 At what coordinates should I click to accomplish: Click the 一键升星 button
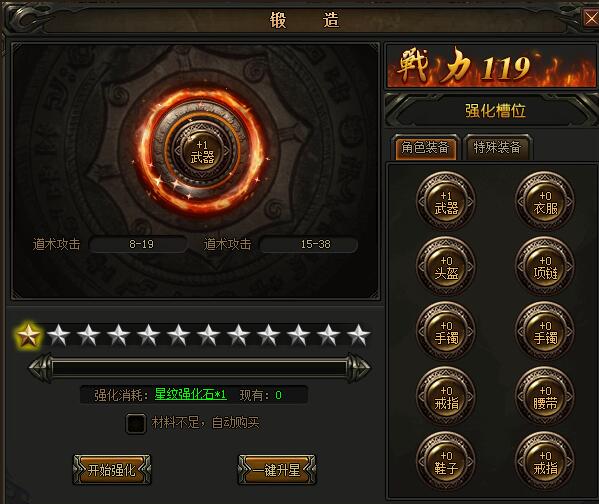tap(277, 470)
